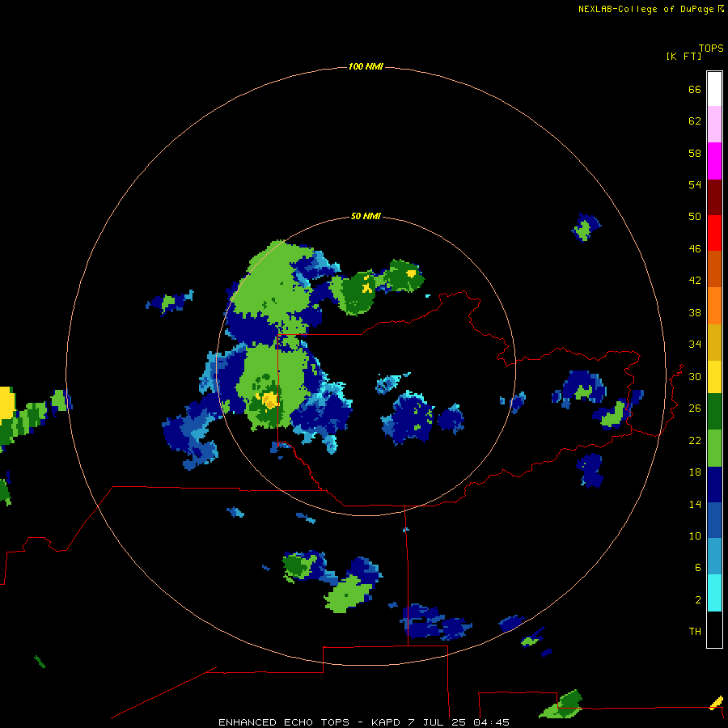Click the "ENHANCED ECHO TOPS" caption text
Viewport: 728px width, 728px height.
click(x=284, y=722)
